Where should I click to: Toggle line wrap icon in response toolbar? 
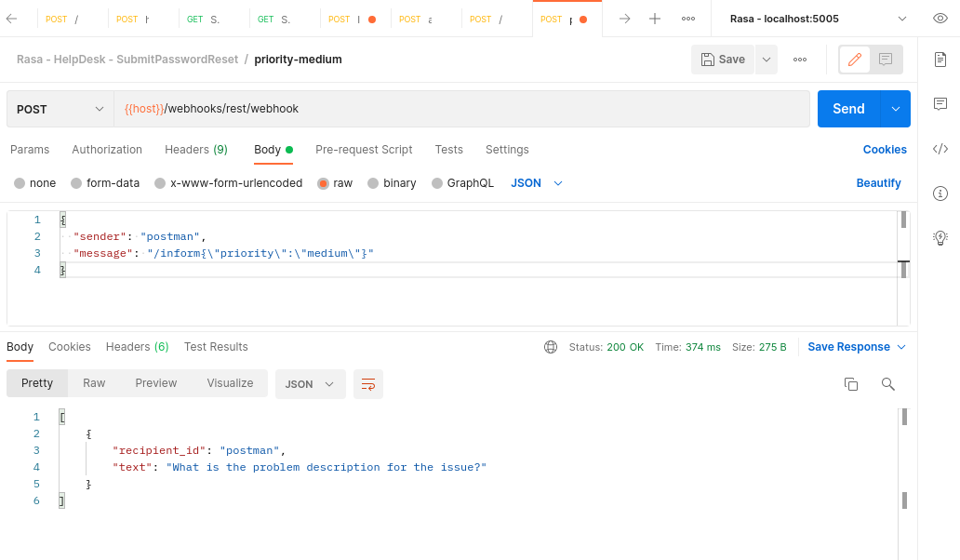coord(368,384)
